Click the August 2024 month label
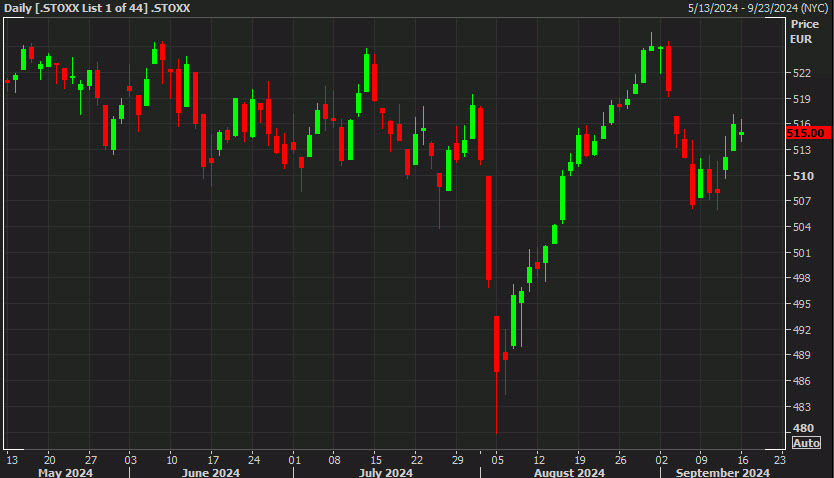The width and height of the screenshot is (834, 478). pyautogui.click(x=569, y=473)
